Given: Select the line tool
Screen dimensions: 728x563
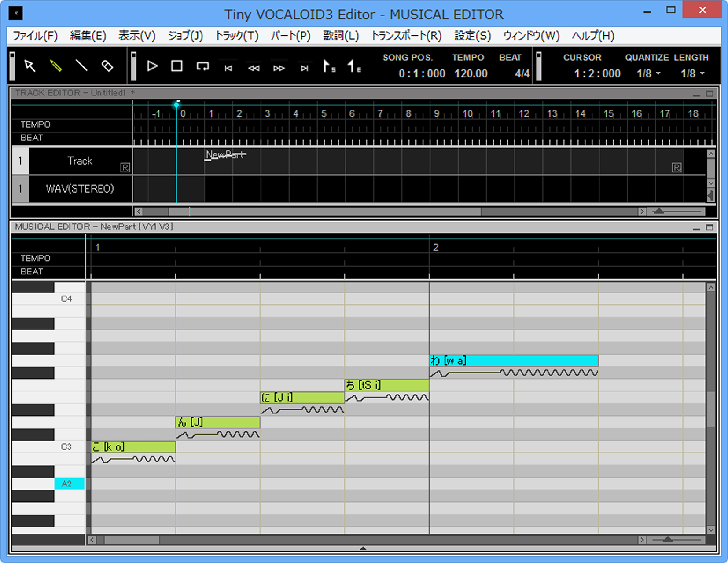Looking at the screenshot, I should [81, 66].
